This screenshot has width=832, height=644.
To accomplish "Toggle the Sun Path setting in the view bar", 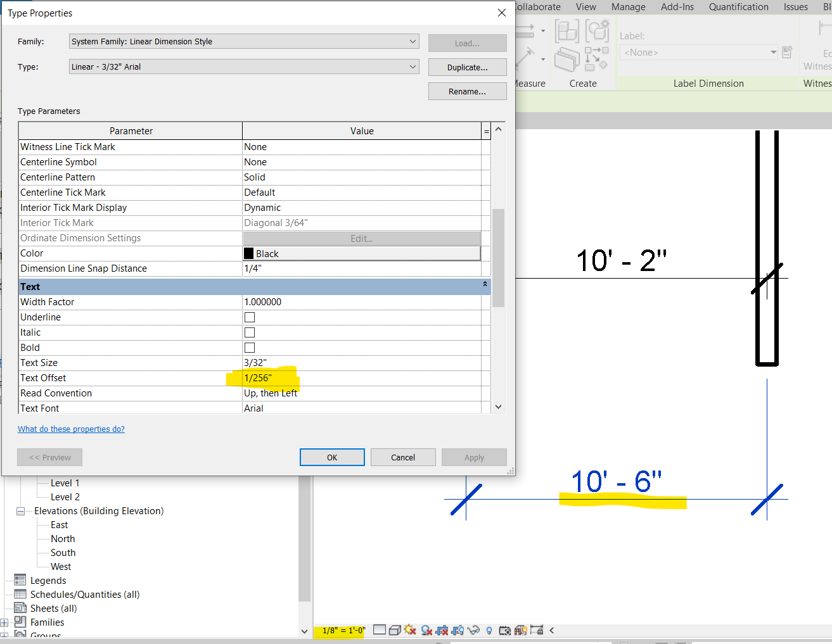I will click(x=409, y=629).
